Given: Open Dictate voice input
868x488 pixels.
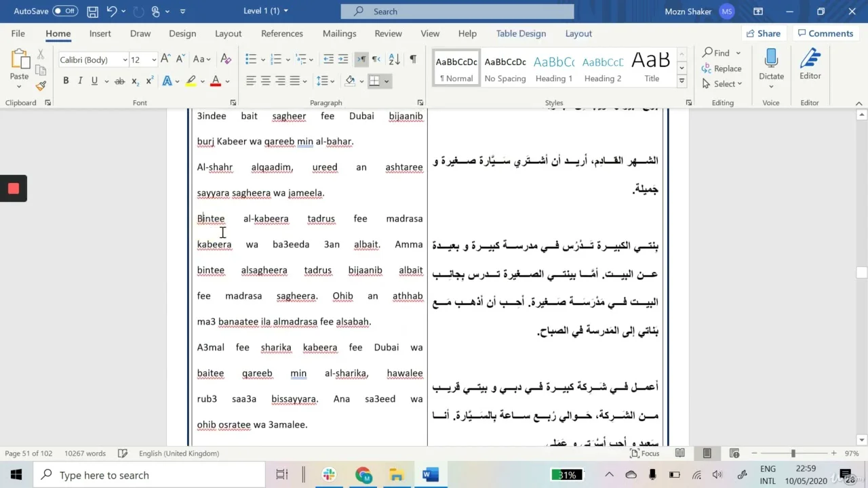Looking at the screenshot, I should coord(771,65).
